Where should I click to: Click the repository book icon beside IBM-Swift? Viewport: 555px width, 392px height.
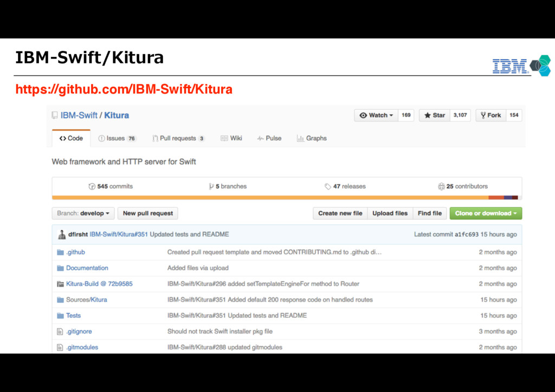point(55,115)
